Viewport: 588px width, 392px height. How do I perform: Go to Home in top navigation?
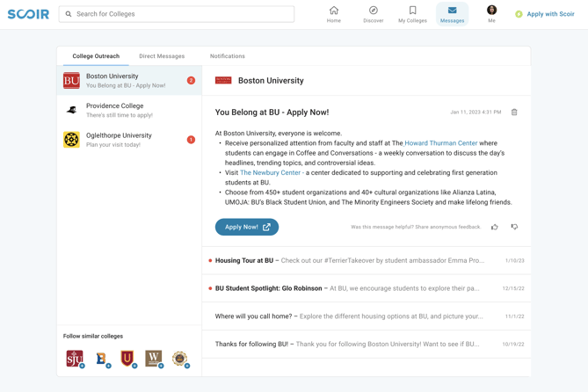pos(334,14)
